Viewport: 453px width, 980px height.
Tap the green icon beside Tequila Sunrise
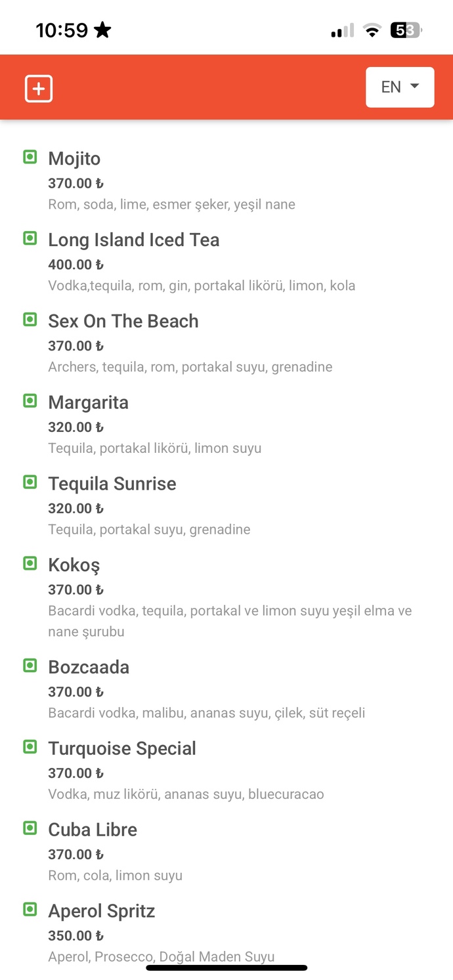(x=30, y=482)
